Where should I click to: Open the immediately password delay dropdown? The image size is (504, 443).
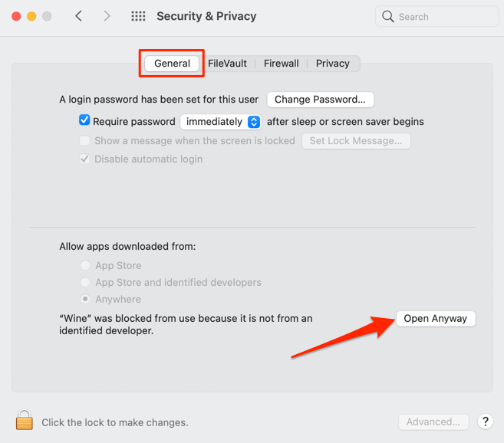tap(221, 121)
